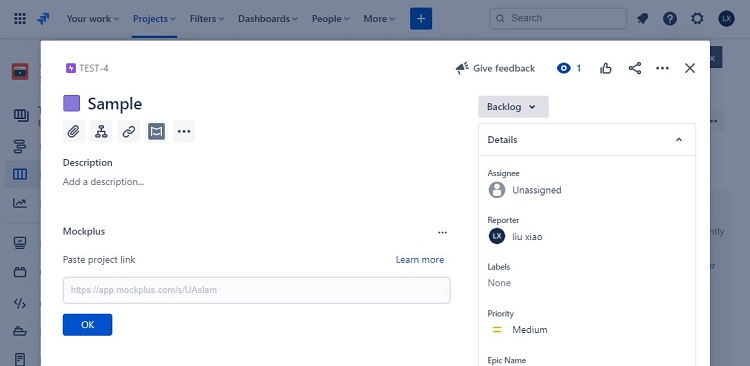
Task: Open the sidebar Issues monitor icon
Action: pyautogui.click(x=20, y=244)
